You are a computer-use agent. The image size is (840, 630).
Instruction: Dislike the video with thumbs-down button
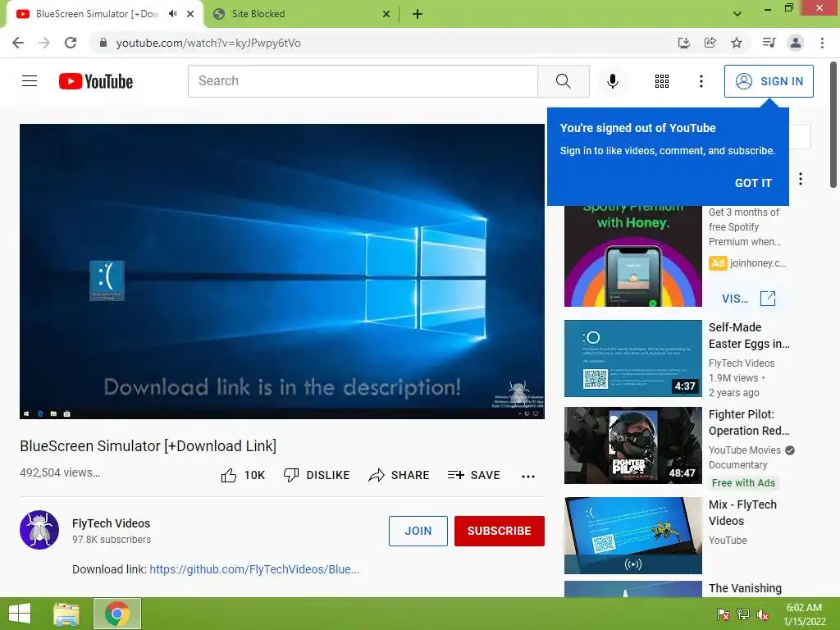coord(317,475)
